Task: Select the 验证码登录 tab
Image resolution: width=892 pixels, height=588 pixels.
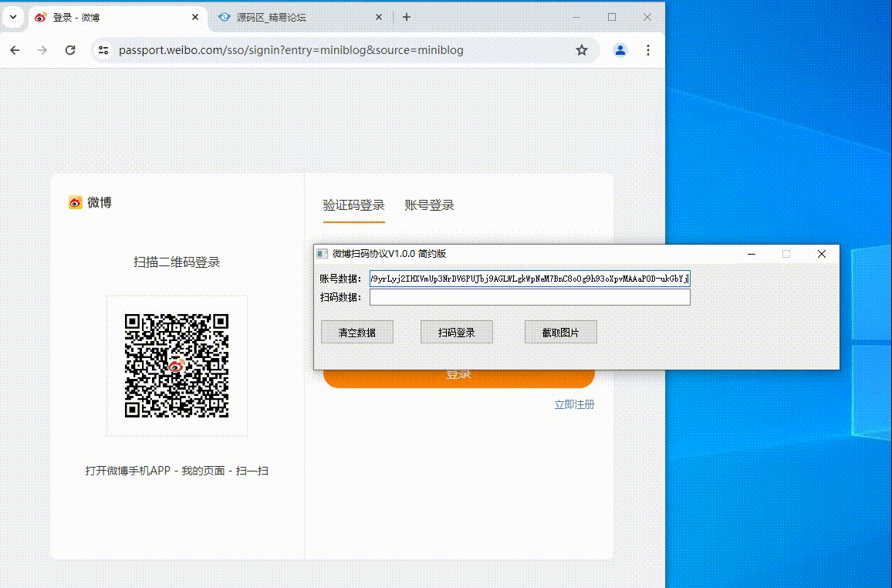Action: [354, 205]
